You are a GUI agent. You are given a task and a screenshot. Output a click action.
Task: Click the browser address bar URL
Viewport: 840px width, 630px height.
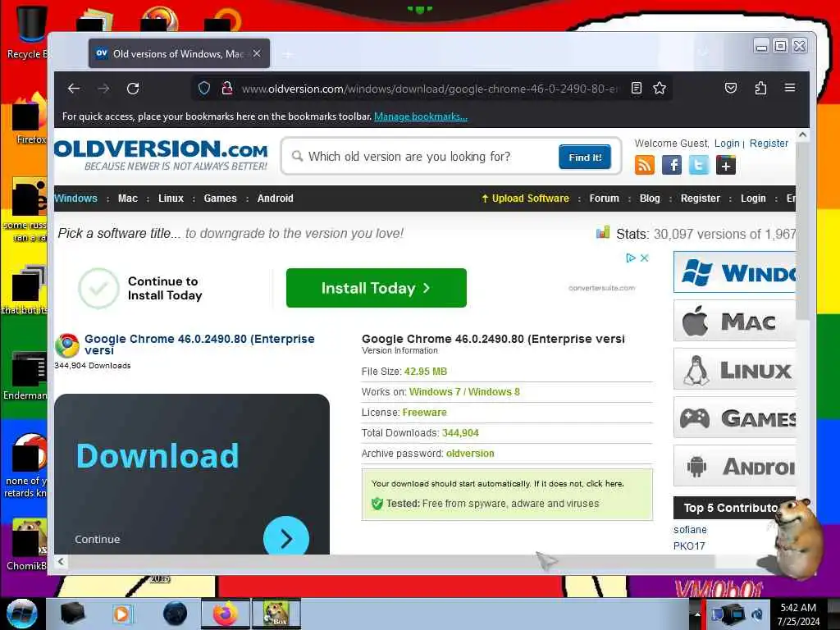pos(430,89)
